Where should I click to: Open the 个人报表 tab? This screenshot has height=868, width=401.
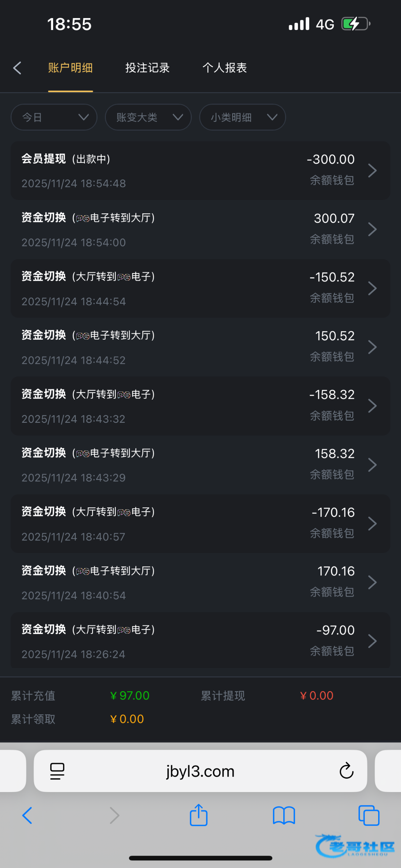coord(224,68)
